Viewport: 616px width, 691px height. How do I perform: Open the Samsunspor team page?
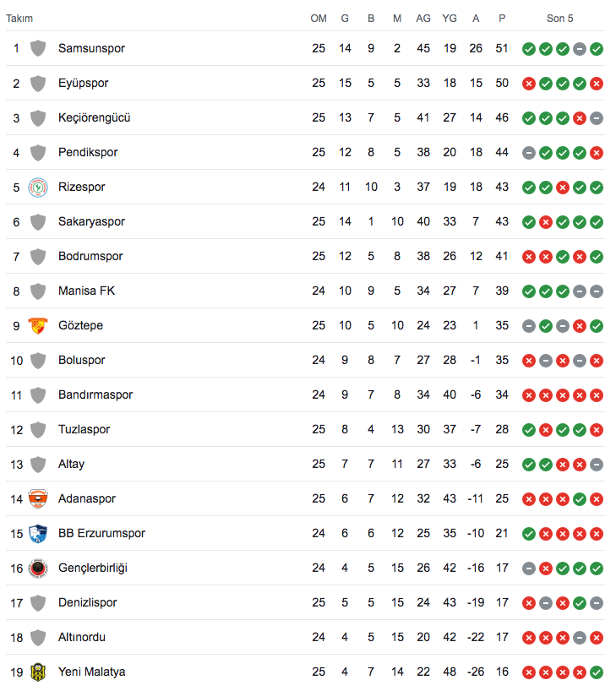click(x=92, y=48)
